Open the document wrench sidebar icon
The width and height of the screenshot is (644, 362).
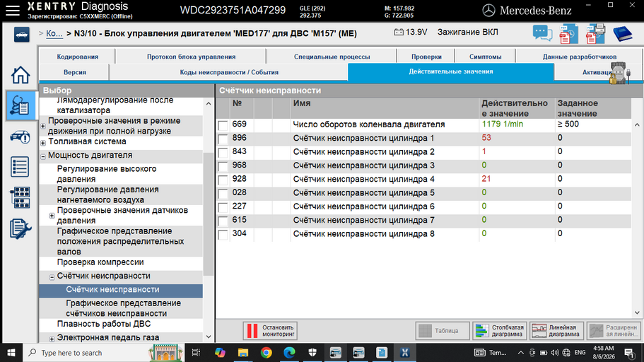point(20,229)
